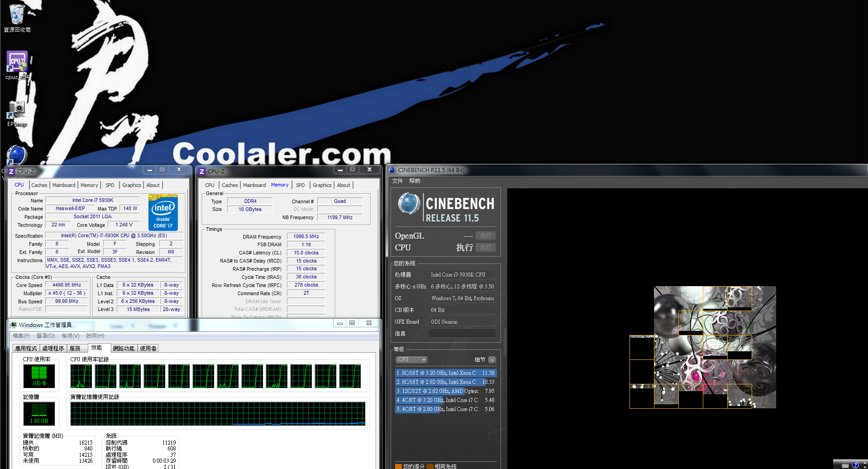Open the 說明(H) menu in Task Manager

coord(95,336)
